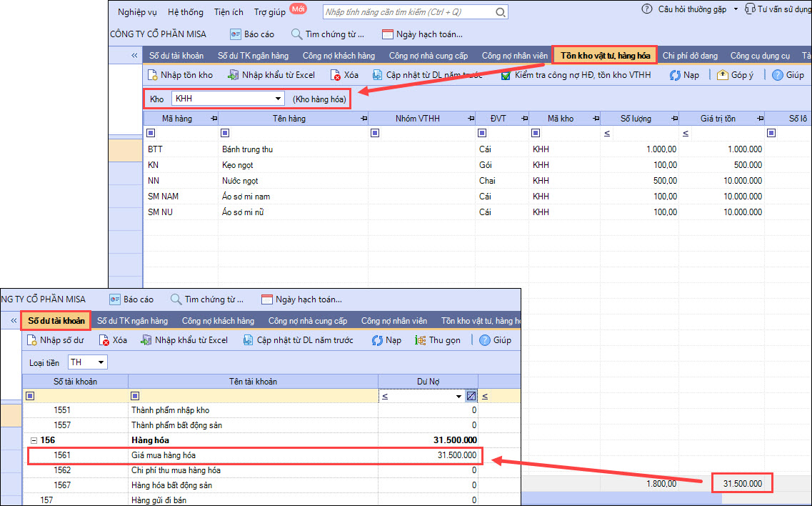Open the Loại tiền dropdown showing TH
Screen dimensions: 812x506
pos(100,362)
